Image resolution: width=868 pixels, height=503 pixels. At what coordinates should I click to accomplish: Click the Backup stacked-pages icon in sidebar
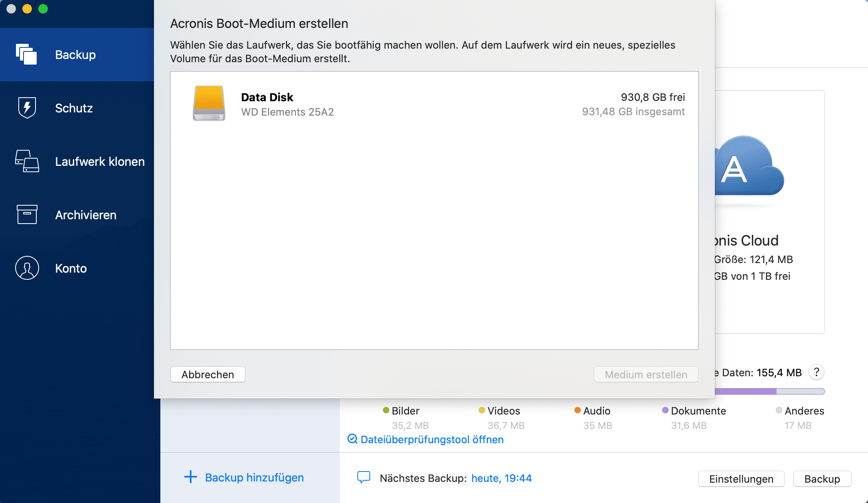tap(26, 54)
